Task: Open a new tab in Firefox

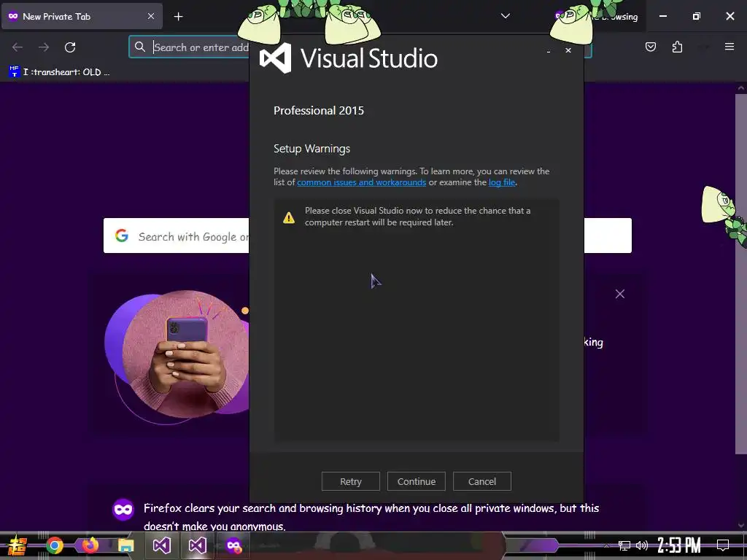Action: tap(178, 17)
